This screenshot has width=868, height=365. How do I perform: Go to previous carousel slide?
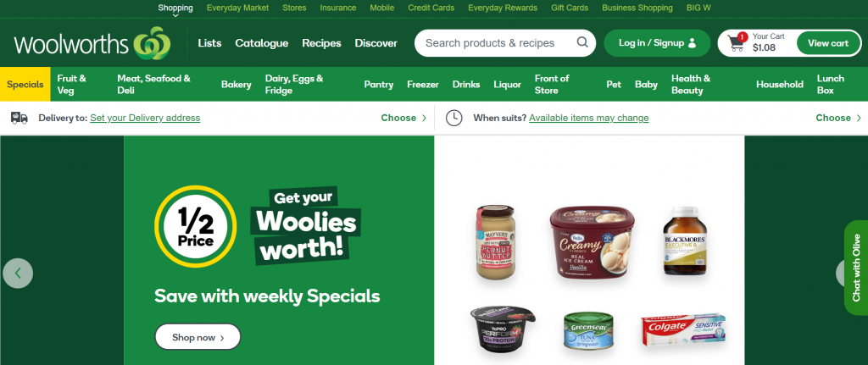point(18,274)
